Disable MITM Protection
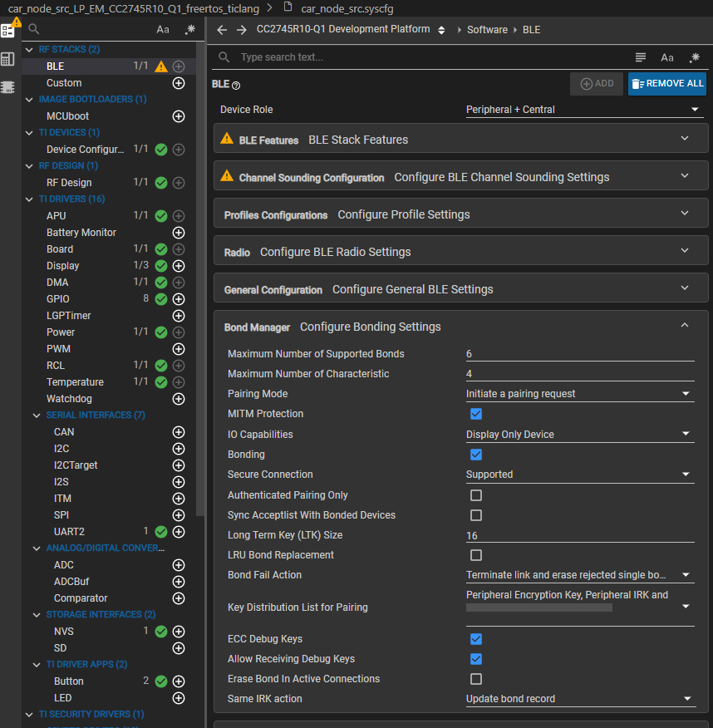The width and height of the screenshot is (713, 728). pyautogui.click(x=476, y=414)
